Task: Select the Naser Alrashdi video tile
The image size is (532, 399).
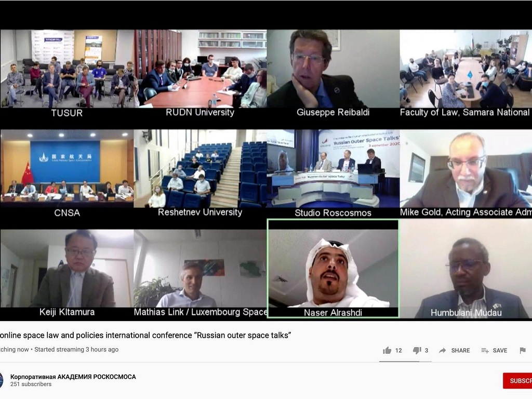Action: [x=333, y=269]
